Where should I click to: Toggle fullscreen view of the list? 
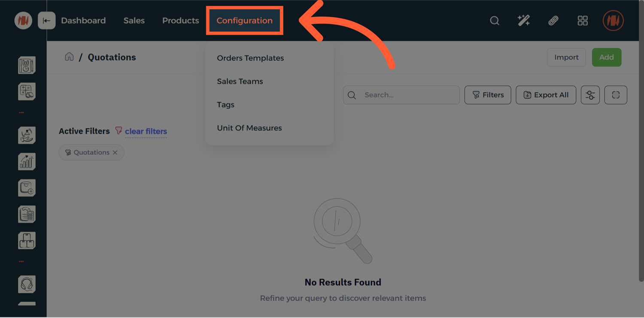point(616,95)
